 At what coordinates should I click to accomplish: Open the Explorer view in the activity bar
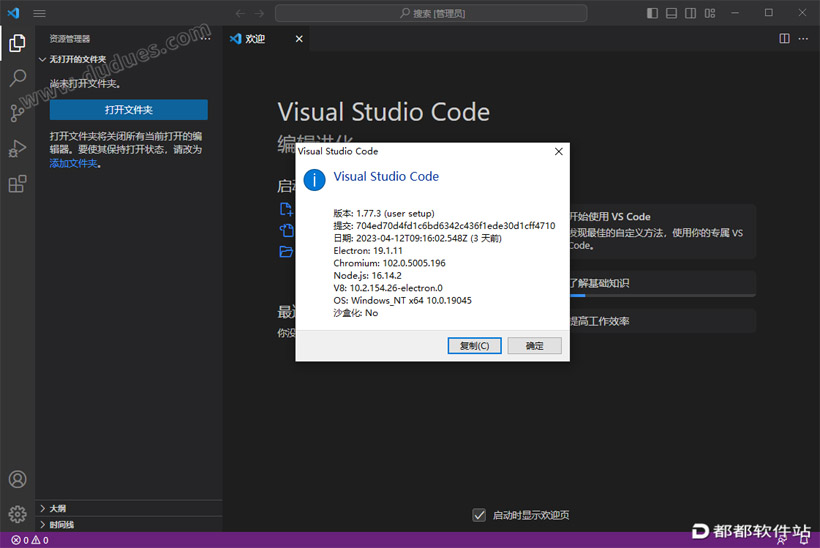point(17,43)
